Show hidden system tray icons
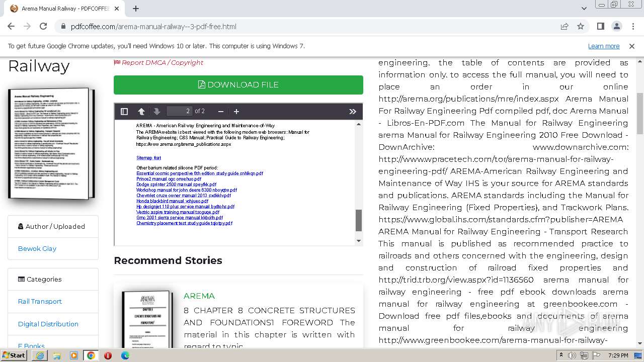 point(561,355)
